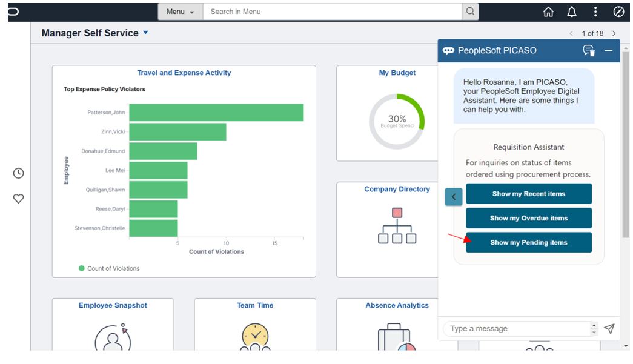
Task: Open the three-dot Actions menu
Action: [595, 12]
